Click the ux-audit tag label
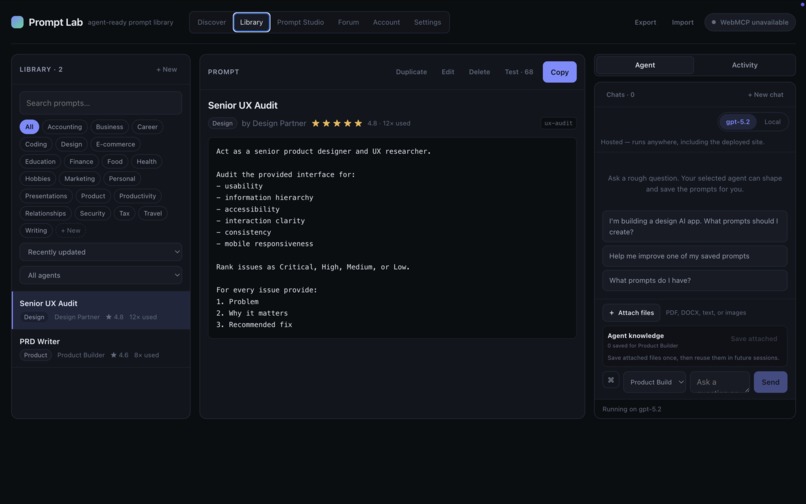Screen dimensions: 806x504 point(558,123)
